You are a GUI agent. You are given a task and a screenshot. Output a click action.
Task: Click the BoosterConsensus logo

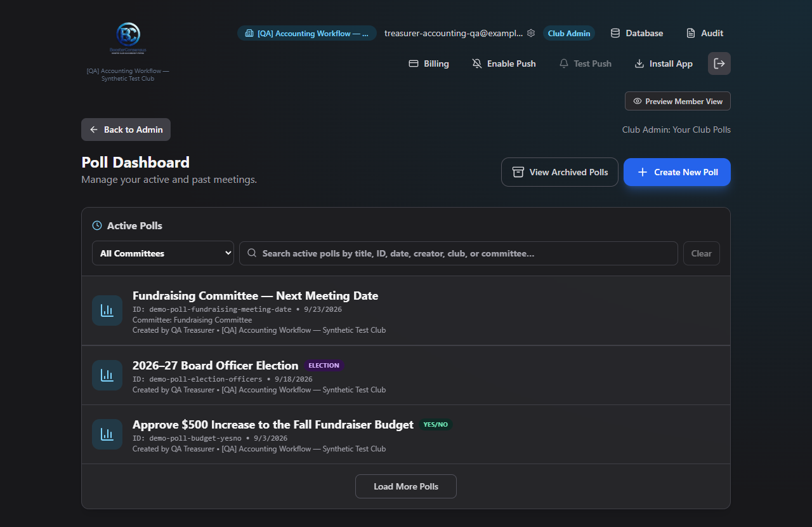(128, 38)
